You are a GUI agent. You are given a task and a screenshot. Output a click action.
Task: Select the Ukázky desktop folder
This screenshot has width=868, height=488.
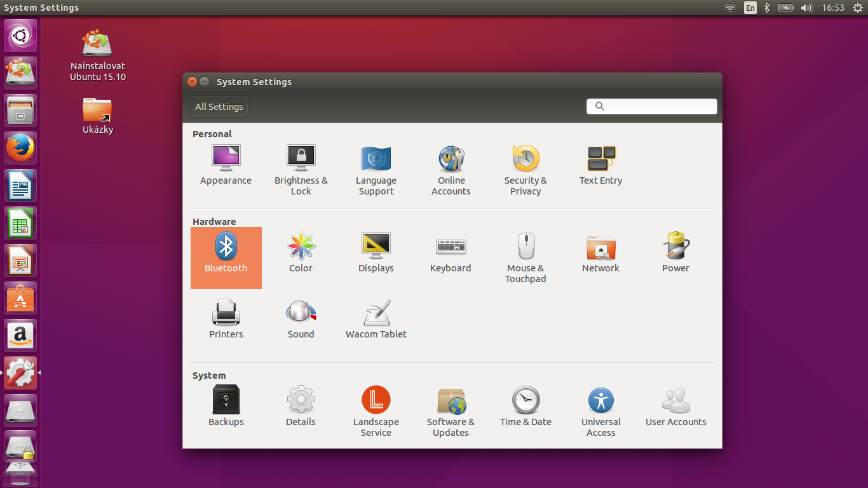click(98, 115)
